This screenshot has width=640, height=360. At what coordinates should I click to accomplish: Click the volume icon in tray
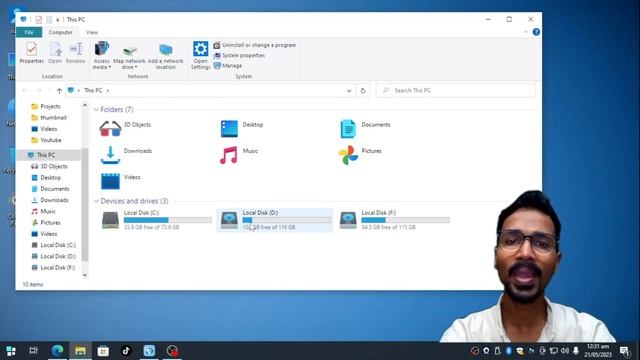point(565,351)
